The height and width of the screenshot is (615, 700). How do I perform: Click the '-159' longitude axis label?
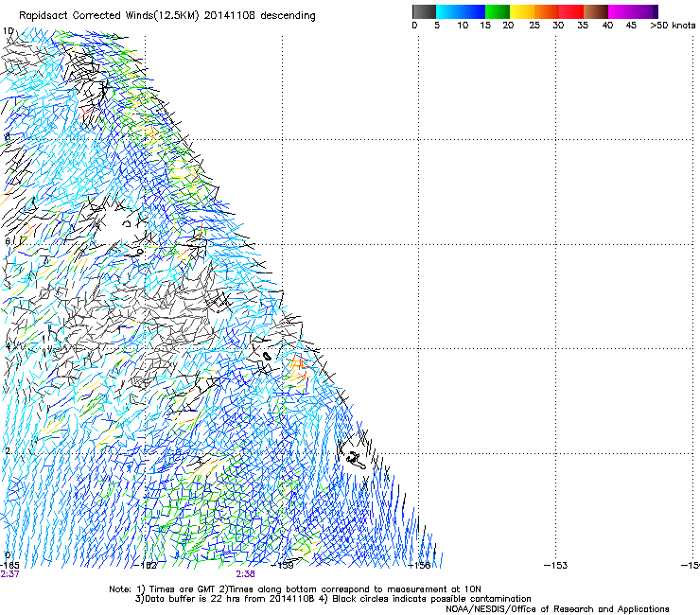click(x=283, y=566)
